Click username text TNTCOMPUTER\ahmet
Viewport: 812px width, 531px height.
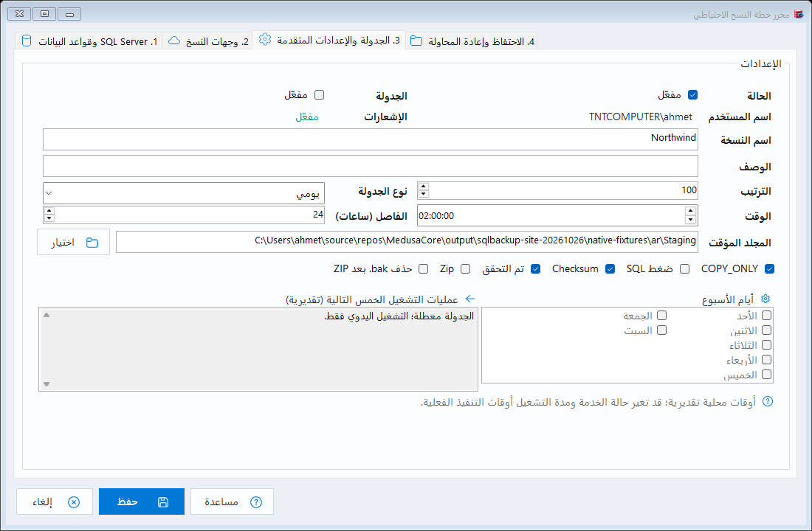pyautogui.click(x=641, y=117)
